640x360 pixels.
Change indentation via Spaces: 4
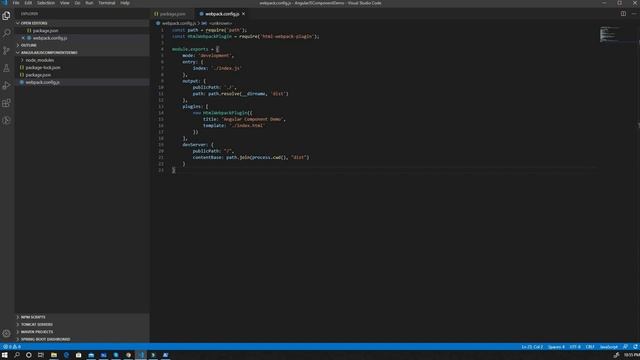pyautogui.click(x=556, y=347)
